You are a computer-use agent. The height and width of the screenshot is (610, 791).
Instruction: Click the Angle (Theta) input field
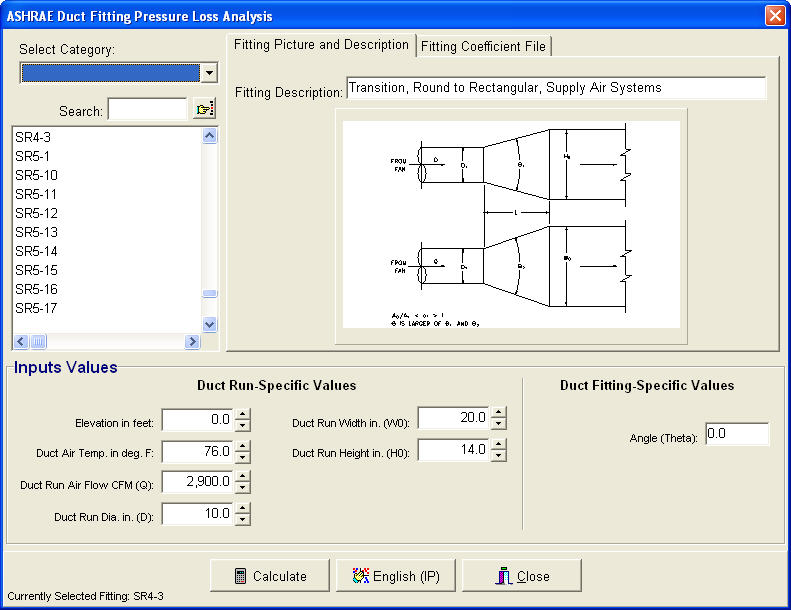(x=737, y=434)
